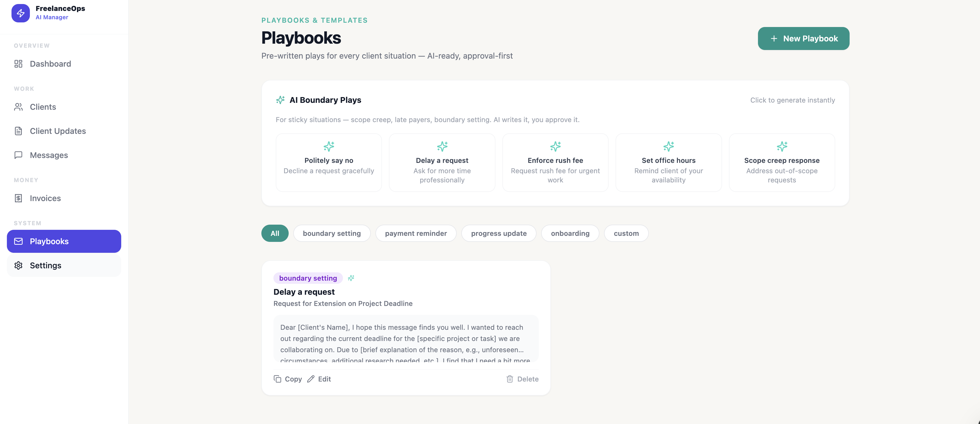This screenshot has height=424, width=980.
Task: Click the New Playbook button
Action: pos(803,38)
